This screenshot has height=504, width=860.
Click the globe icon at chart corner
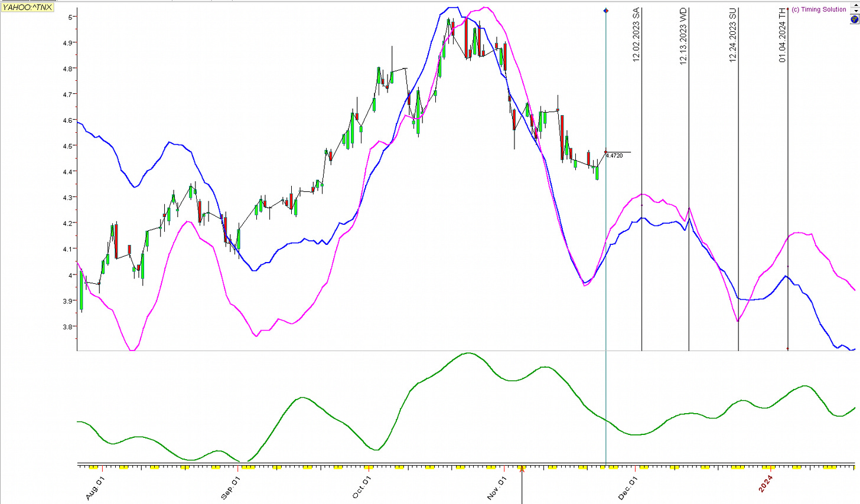(854, 19)
